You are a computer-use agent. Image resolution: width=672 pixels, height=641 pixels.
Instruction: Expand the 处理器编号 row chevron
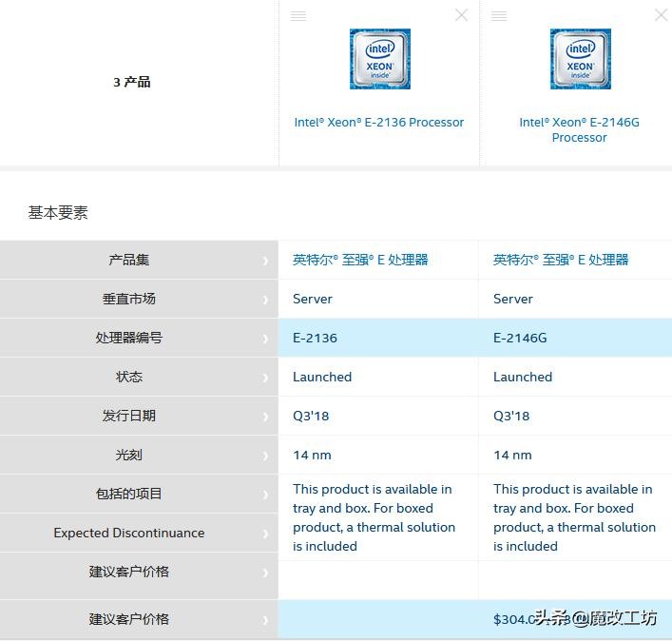click(x=265, y=339)
